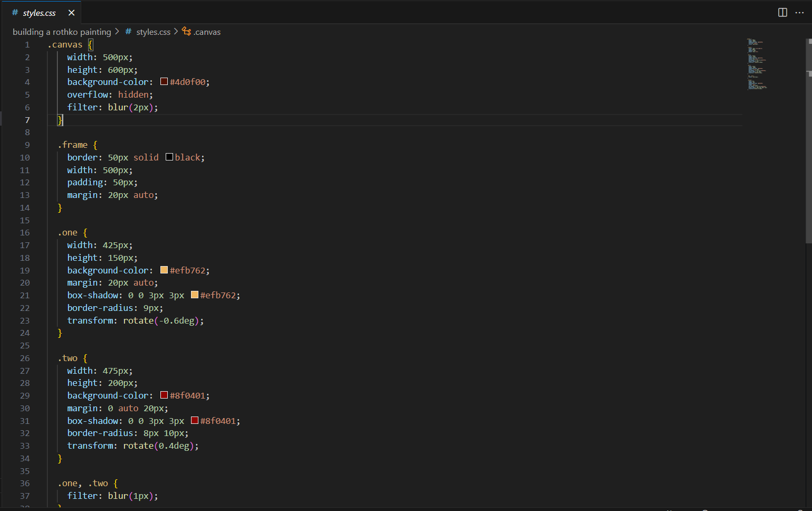
Task: Click the #efb762 background-color swatch
Action: point(164,270)
